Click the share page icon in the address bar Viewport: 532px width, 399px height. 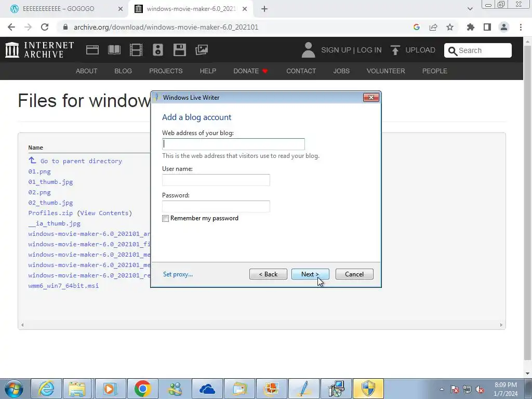(433, 27)
